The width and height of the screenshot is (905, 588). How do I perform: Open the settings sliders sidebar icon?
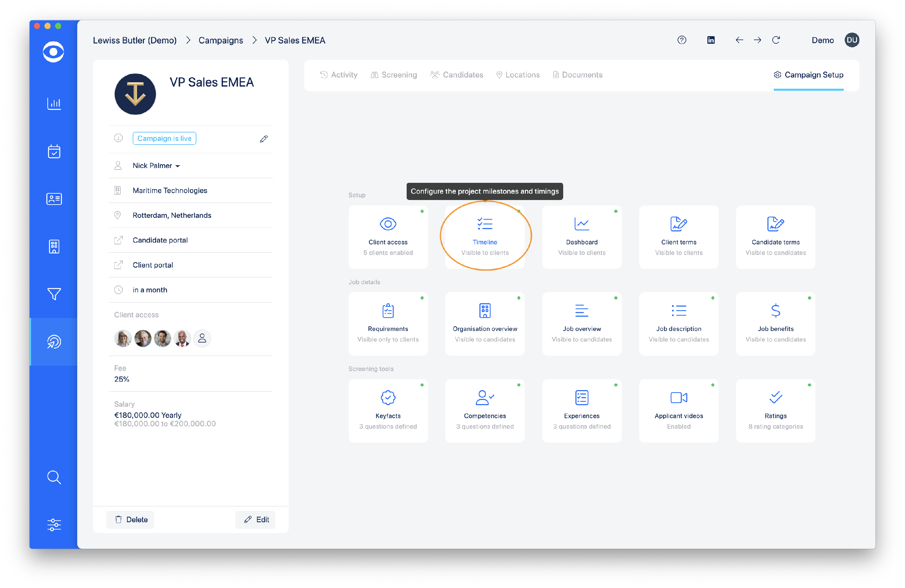(54, 525)
